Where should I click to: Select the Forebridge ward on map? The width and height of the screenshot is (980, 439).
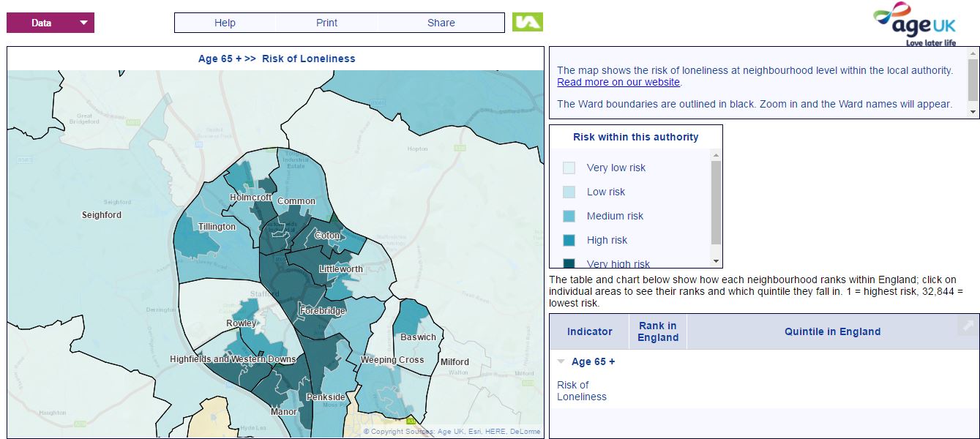point(321,310)
